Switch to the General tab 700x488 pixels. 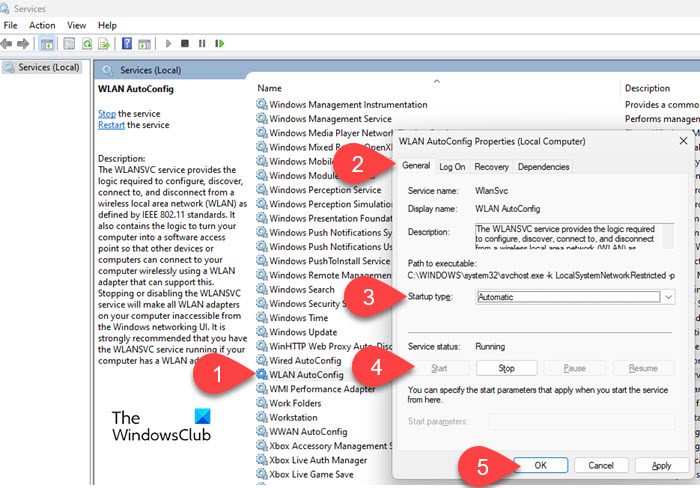point(416,166)
